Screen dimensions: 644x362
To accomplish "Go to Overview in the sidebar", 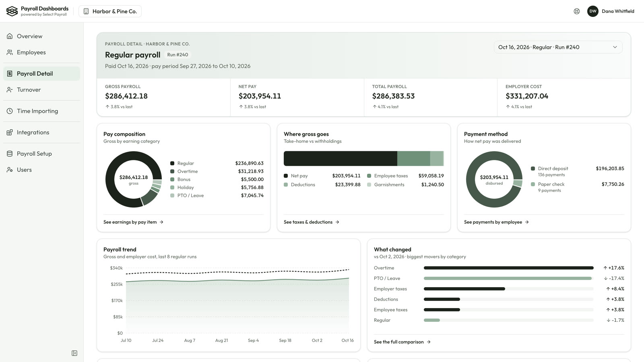I will [42, 36].
